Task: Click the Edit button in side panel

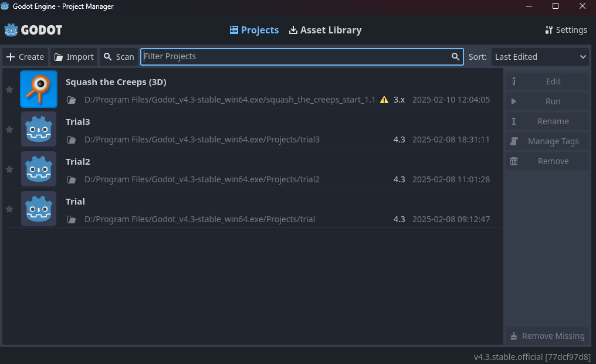Action: point(547,81)
